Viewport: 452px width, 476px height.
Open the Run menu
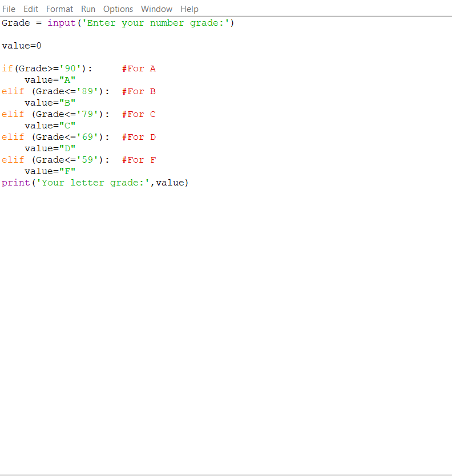(x=88, y=9)
